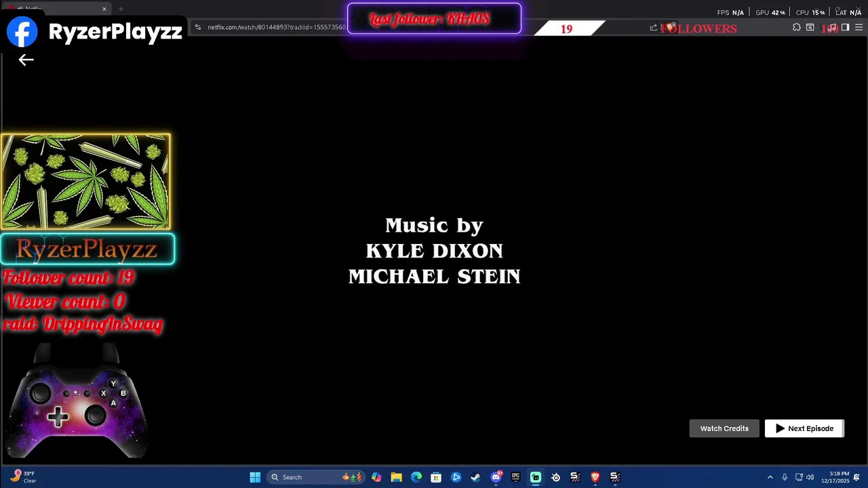Open a new browser tab
868x488 pixels.
(121, 9)
